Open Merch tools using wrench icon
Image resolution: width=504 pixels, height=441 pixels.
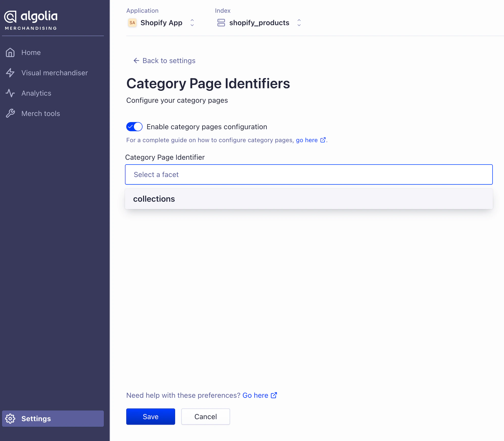click(x=10, y=113)
